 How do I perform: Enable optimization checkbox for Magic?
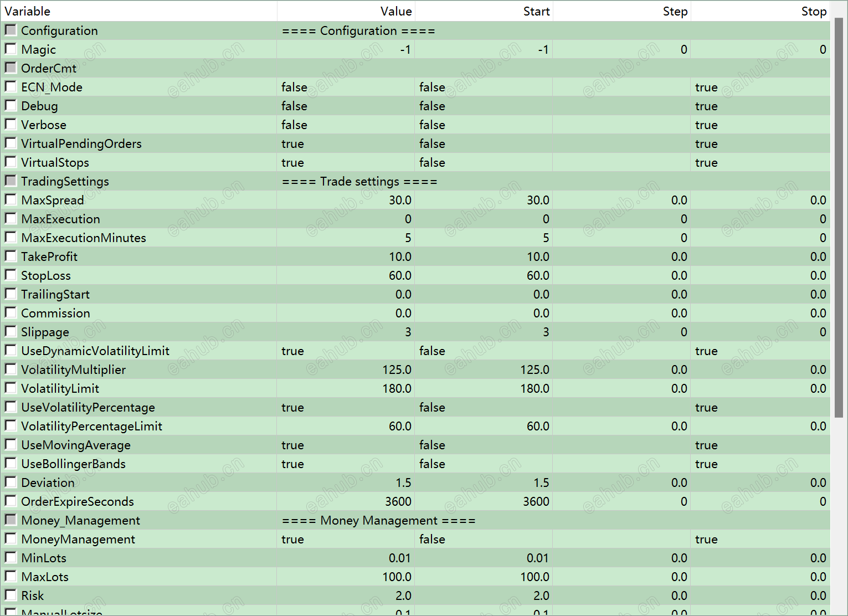(x=11, y=49)
